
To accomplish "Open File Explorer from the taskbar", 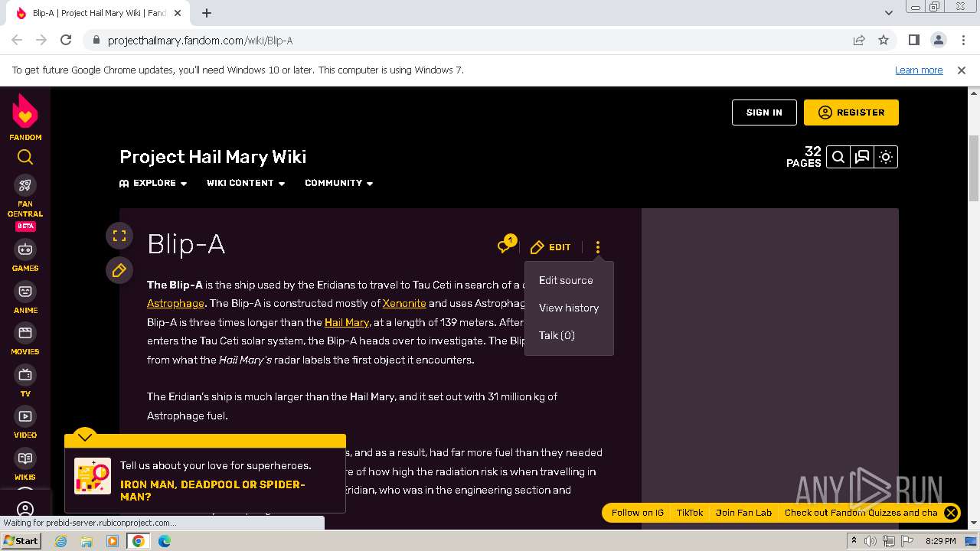I will pyautogui.click(x=87, y=541).
